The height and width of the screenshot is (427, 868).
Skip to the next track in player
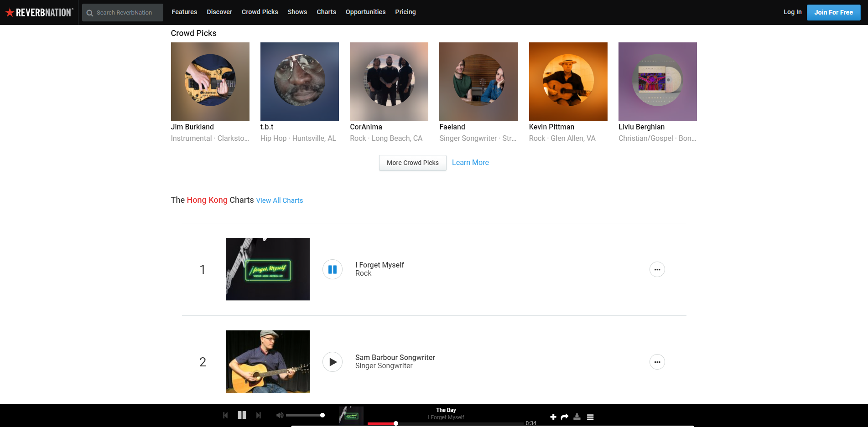click(x=259, y=415)
